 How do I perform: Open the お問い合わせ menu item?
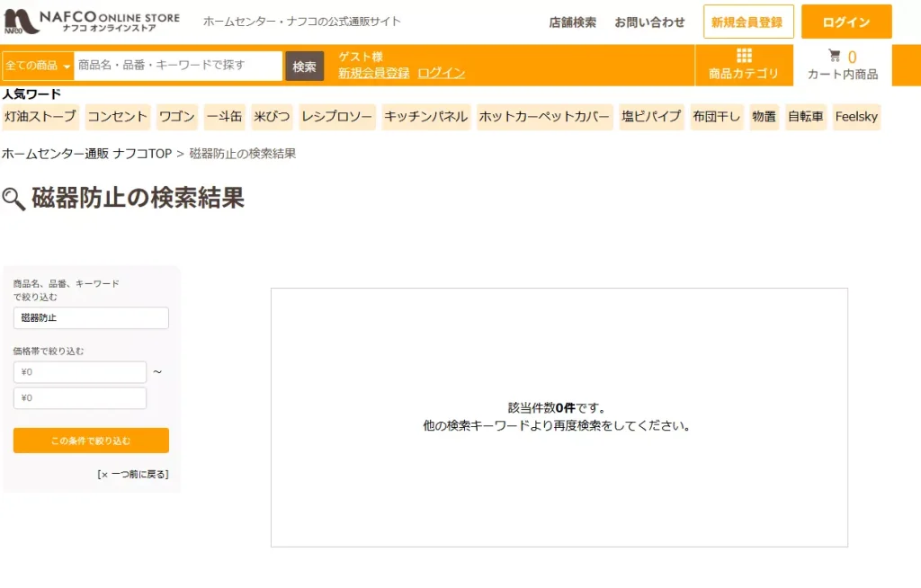pos(649,22)
